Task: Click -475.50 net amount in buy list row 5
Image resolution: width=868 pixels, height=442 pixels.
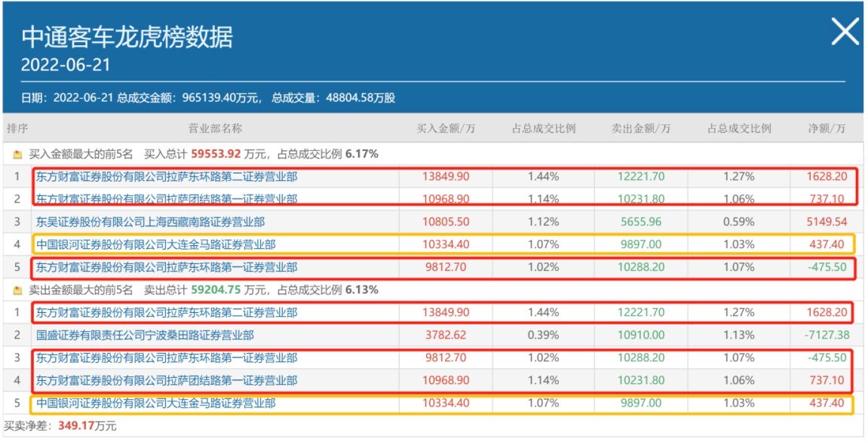Action: pyautogui.click(x=827, y=267)
